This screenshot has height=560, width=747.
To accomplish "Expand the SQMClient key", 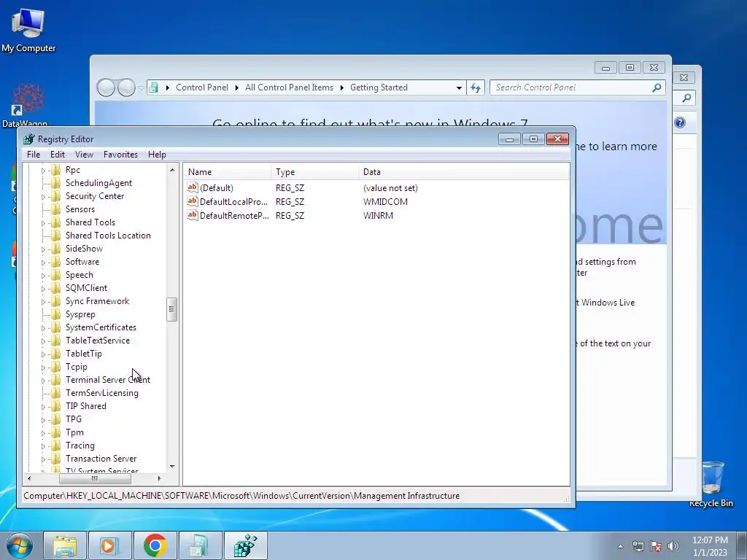I will (x=43, y=288).
